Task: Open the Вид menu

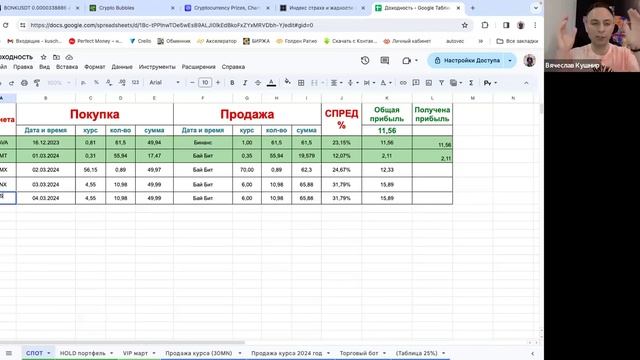Action: point(44,67)
